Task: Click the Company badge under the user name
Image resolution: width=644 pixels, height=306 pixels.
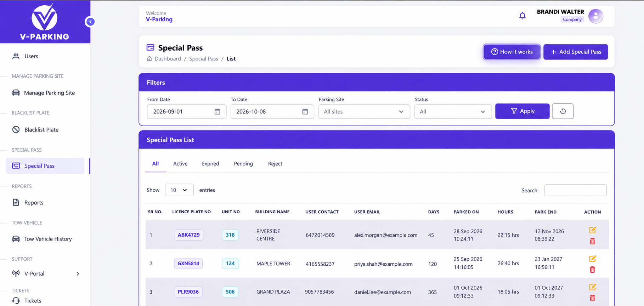Action: pyautogui.click(x=572, y=19)
